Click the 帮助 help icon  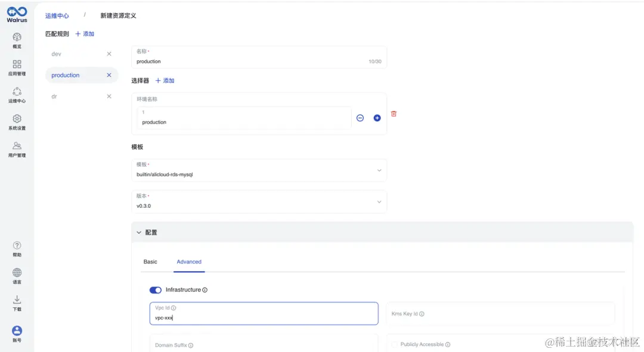17,248
